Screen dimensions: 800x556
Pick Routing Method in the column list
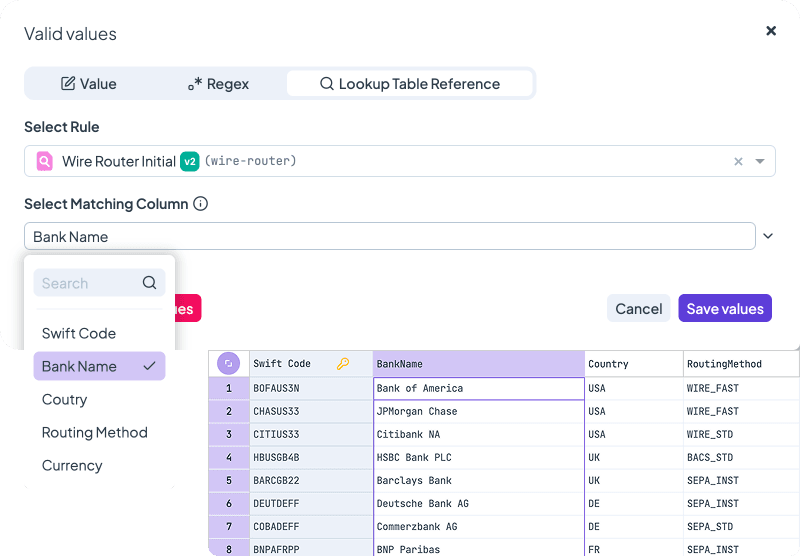[94, 432]
